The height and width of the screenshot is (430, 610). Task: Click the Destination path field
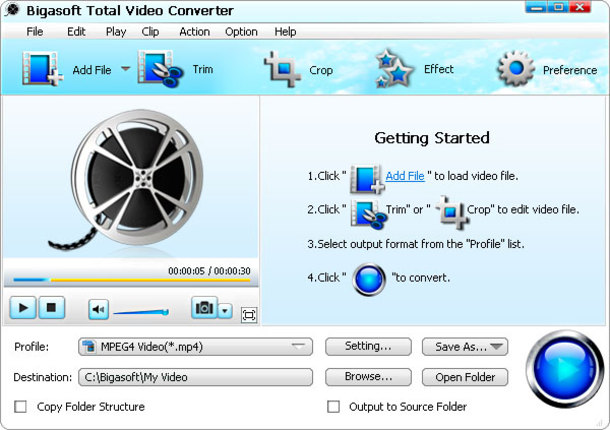[x=195, y=377]
